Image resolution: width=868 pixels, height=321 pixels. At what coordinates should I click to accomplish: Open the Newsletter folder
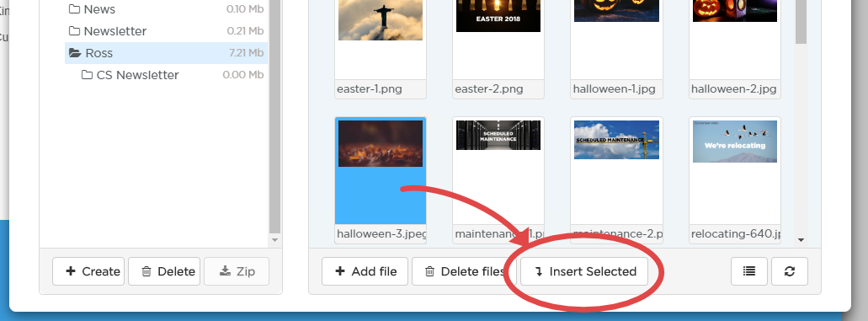[x=115, y=31]
